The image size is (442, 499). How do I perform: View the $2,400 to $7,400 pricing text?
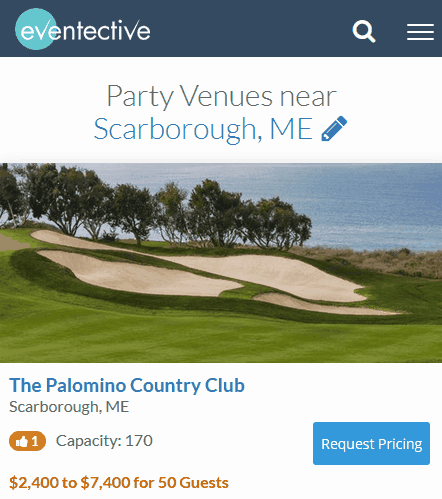[119, 483]
